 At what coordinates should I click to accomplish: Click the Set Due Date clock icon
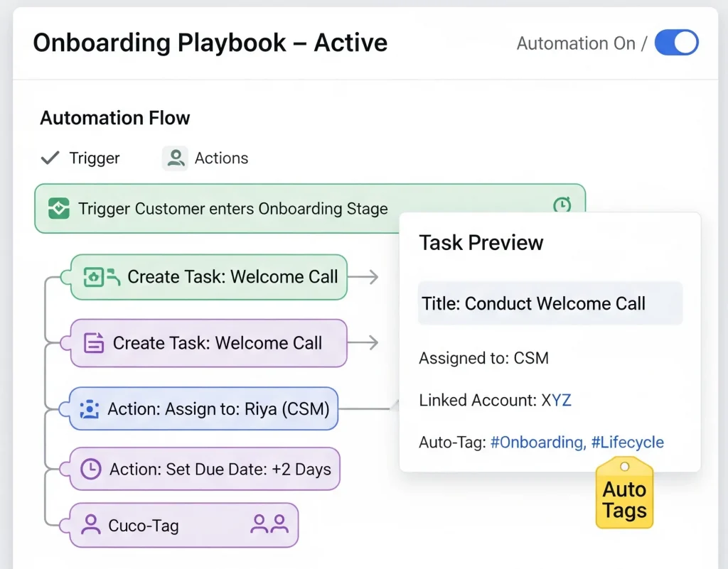coord(90,469)
